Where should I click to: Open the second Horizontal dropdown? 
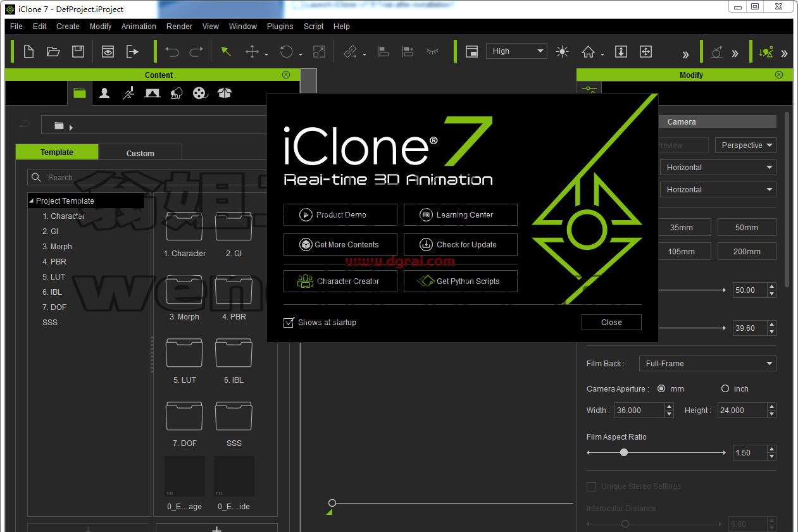[718, 190]
